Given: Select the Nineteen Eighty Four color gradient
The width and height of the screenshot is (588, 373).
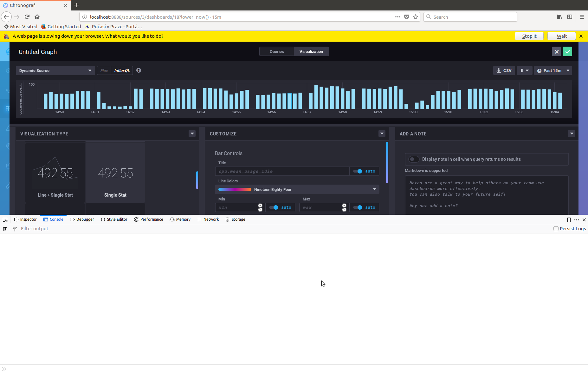Looking at the screenshot, I should [x=297, y=189].
